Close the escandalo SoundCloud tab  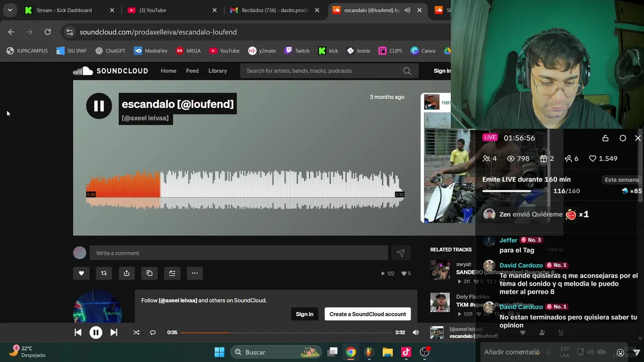click(x=419, y=10)
